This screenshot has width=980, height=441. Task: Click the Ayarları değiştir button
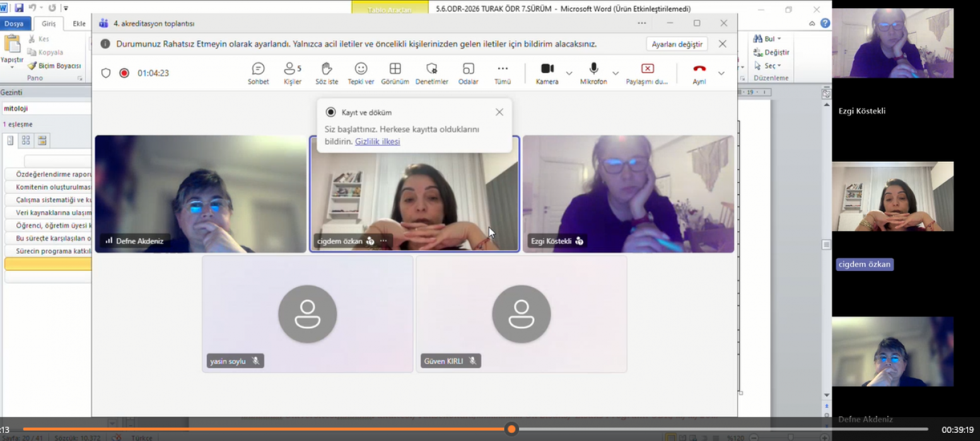tap(677, 44)
